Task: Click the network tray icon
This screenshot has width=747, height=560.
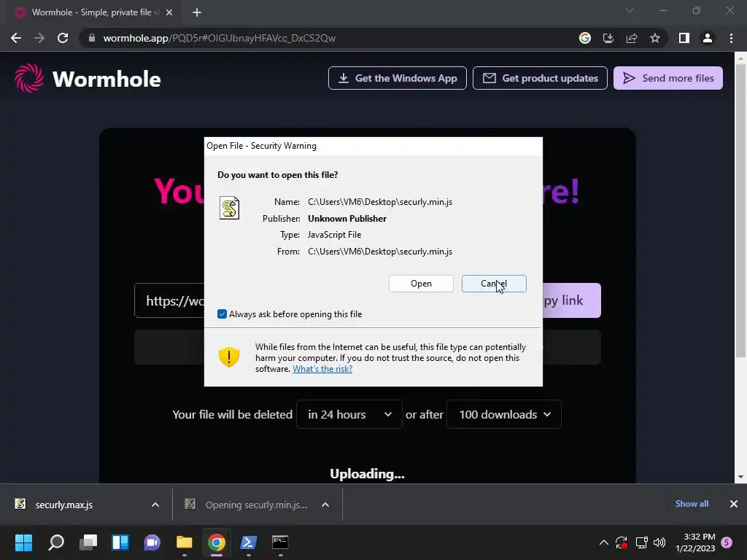Action: pyautogui.click(x=641, y=542)
